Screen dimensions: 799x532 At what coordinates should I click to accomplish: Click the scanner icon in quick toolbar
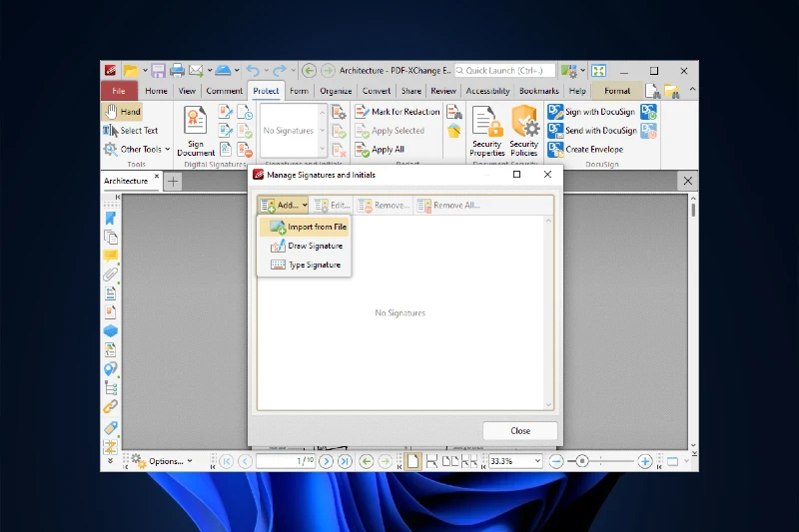tap(223, 70)
